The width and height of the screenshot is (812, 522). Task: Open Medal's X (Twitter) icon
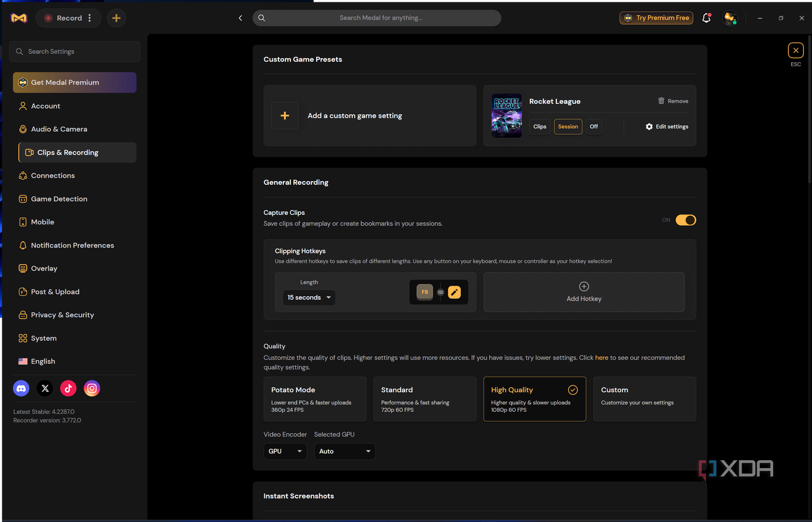(45, 388)
